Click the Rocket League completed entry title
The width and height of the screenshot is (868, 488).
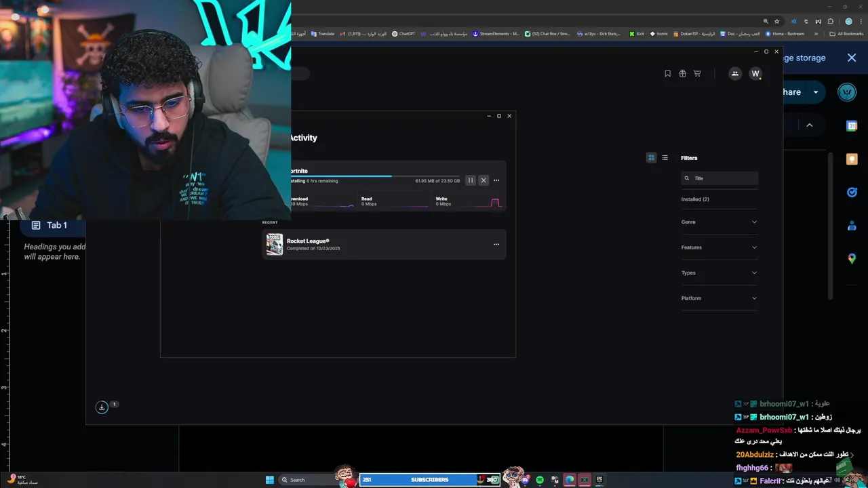[x=308, y=241]
